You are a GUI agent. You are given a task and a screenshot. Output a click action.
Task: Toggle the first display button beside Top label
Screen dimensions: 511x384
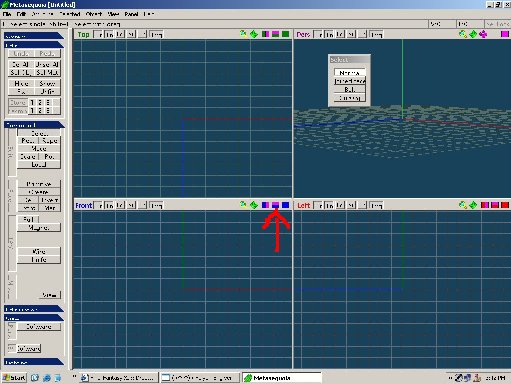pyautogui.click(x=98, y=34)
